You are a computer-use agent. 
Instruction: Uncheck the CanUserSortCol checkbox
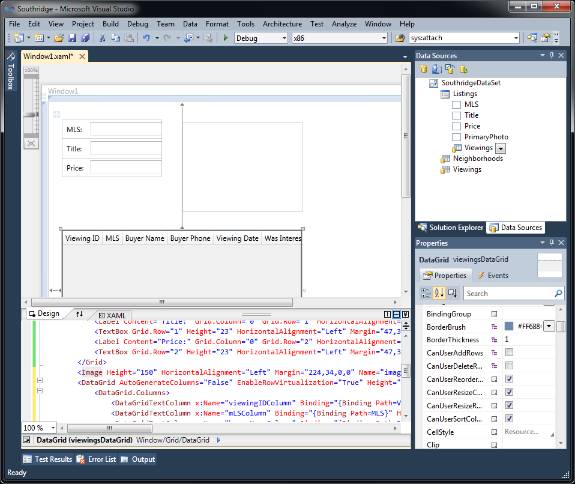point(509,418)
